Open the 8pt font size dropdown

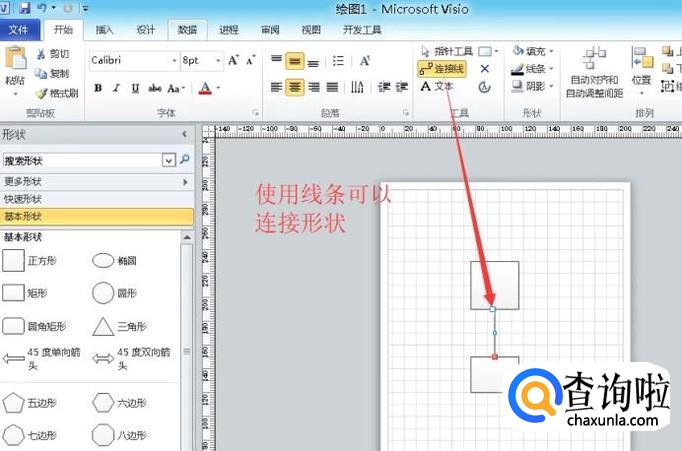pyautogui.click(x=218, y=60)
